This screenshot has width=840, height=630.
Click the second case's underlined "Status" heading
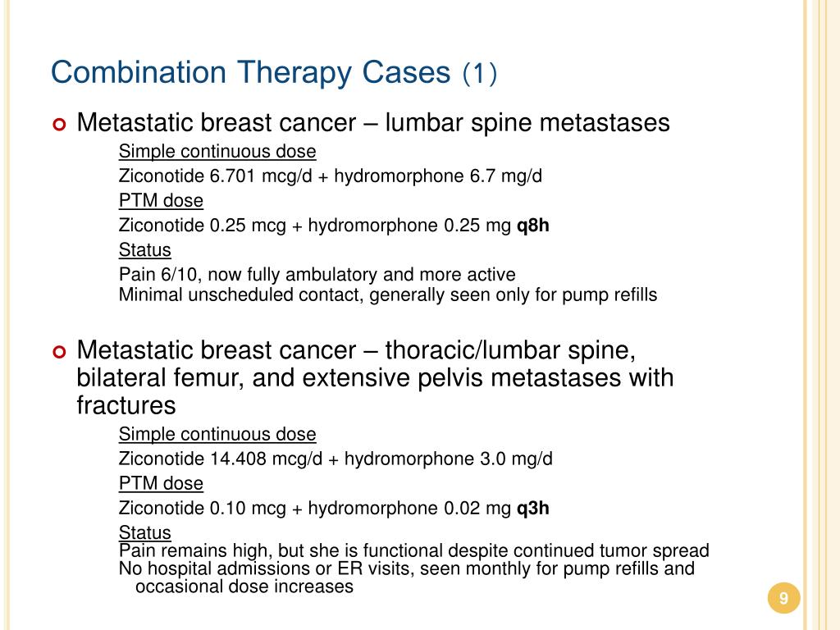pos(145,532)
